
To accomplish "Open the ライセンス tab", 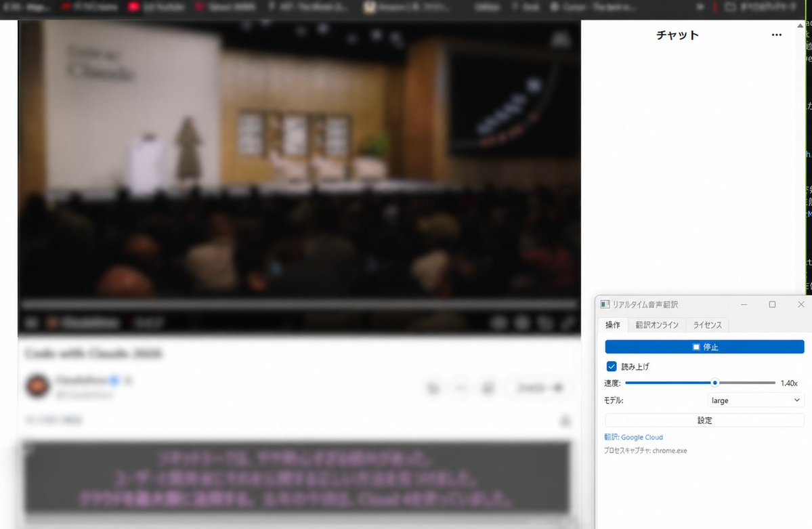I will point(708,325).
